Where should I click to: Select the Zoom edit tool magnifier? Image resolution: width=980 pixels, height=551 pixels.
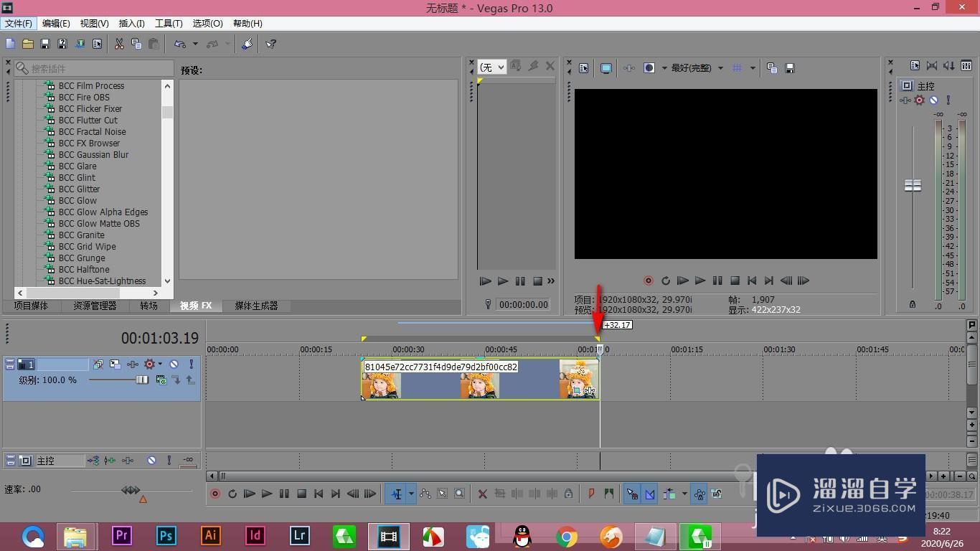click(x=460, y=494)
